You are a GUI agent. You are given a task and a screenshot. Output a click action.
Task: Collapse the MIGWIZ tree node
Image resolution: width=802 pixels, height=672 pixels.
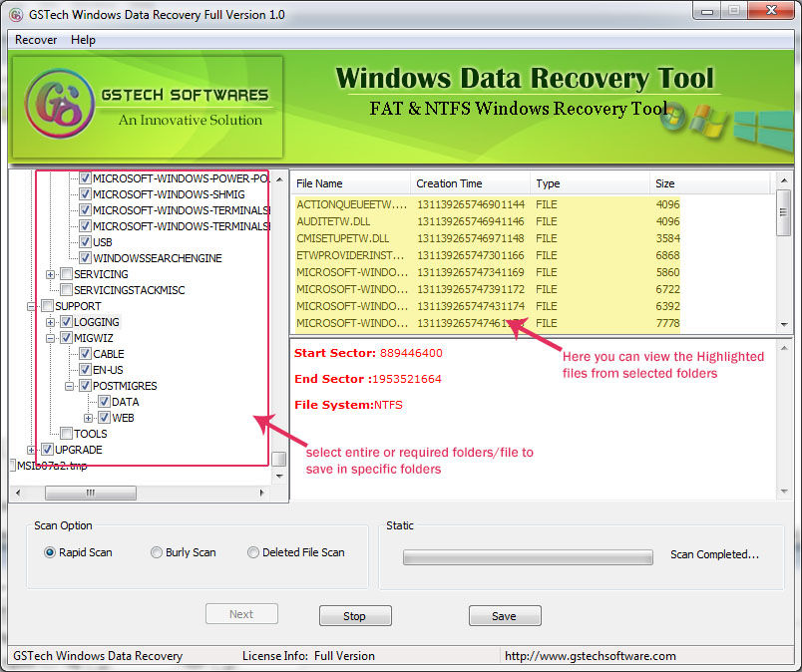coord(50,338)
